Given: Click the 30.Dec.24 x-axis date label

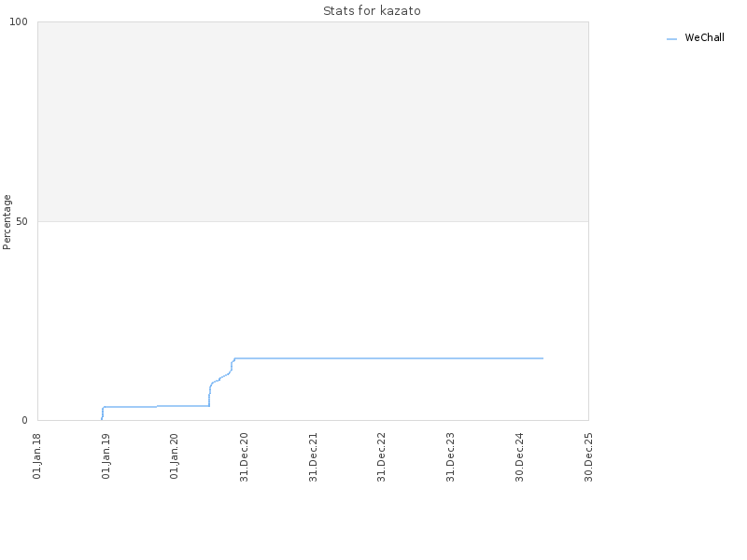Looking at the screenshot, I should click(519, 457).
